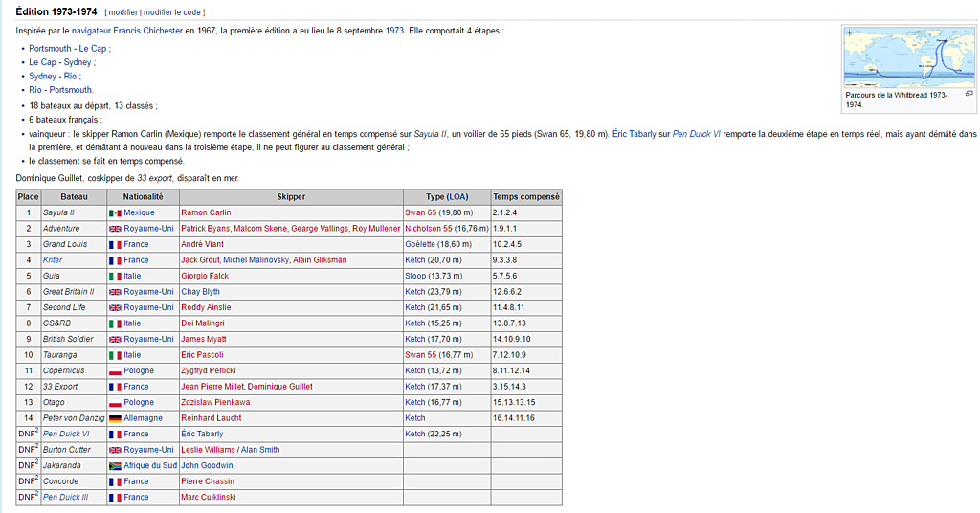980x513 pixels.
Task: Open the Goélette type link
Action: coord(420,244)
